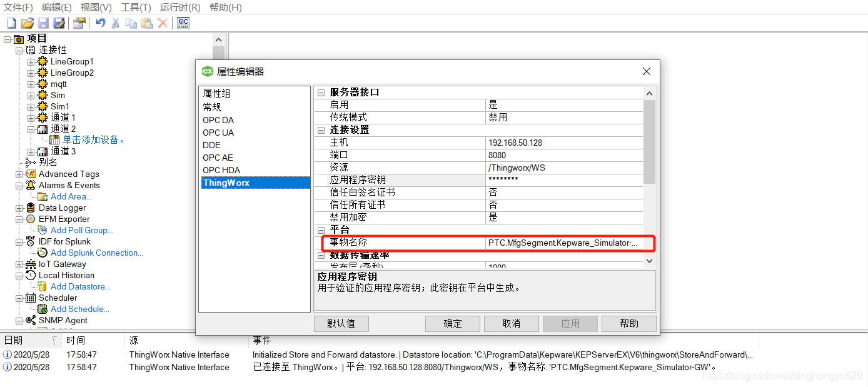This screenshot has width=868, height=387.
Task: Click the IoT Gateway icon
Action: point(31,264)
